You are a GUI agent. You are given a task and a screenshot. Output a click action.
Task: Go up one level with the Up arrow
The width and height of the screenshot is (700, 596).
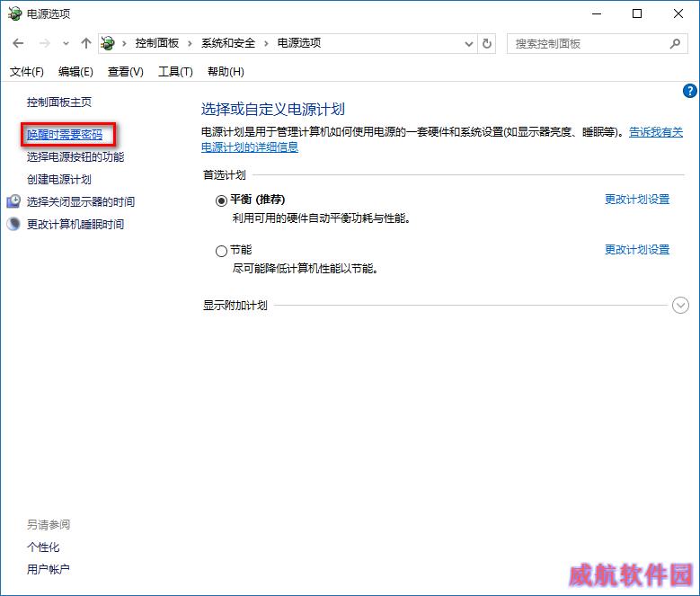click(x=86, y=43)
